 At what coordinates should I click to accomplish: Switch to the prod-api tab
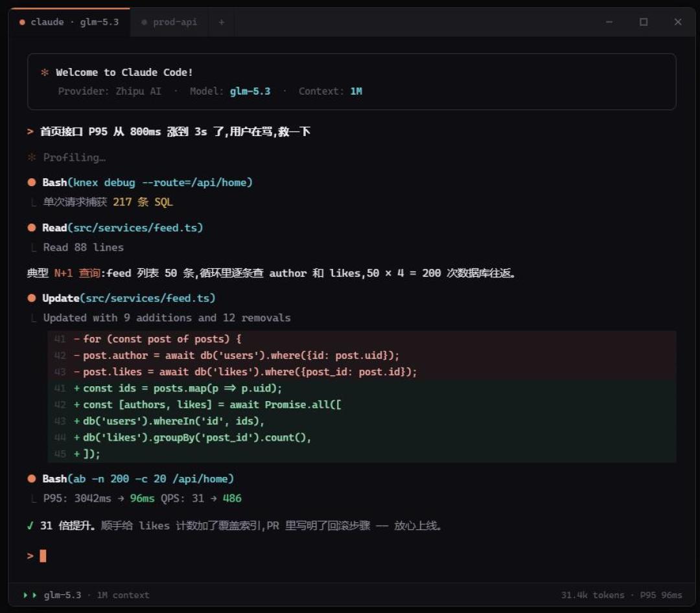[x=169, y=22]
